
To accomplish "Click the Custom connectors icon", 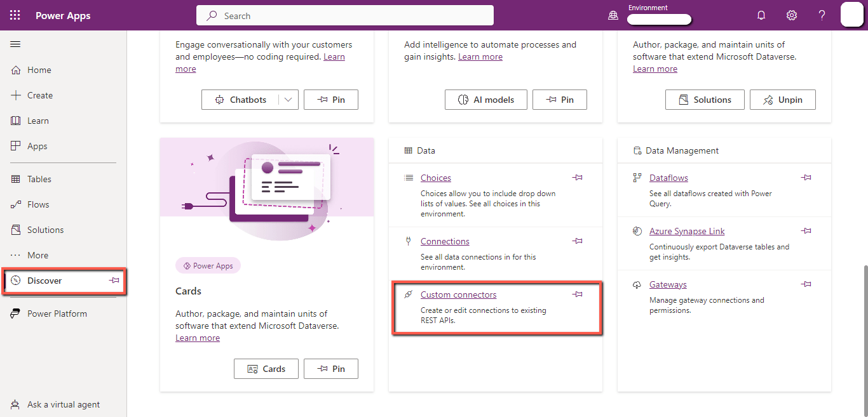I will click(x=409, y=295).
